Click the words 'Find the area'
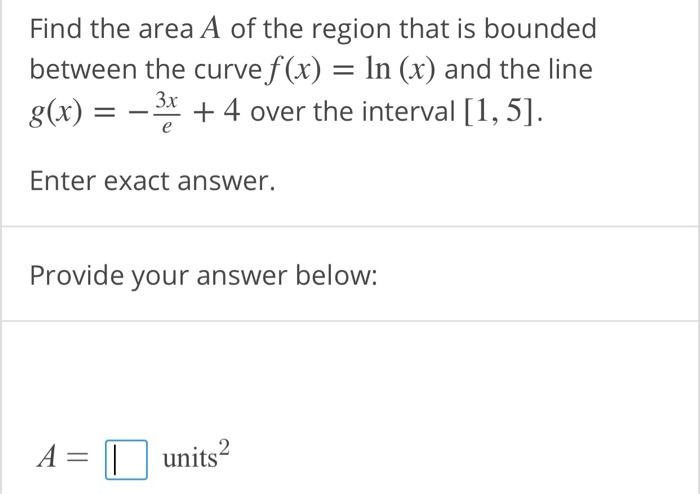700x494 pixels. click(112, 29)
